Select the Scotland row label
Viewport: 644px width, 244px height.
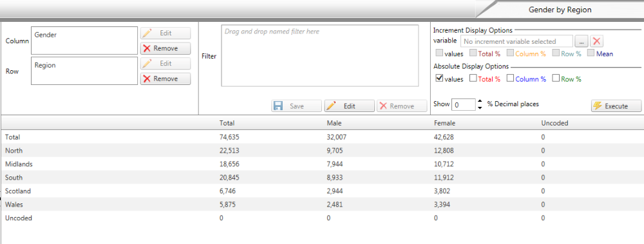(x=17, y=191)
